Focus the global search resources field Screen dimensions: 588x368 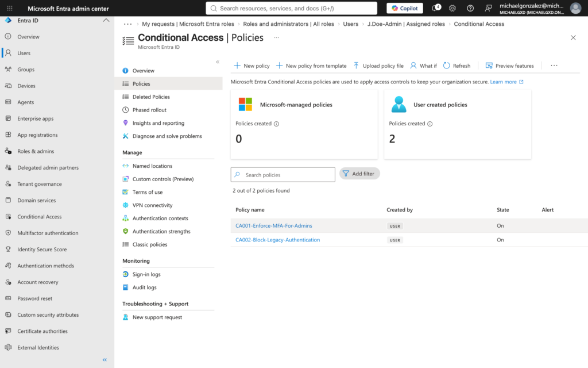(x=291, y=8)
